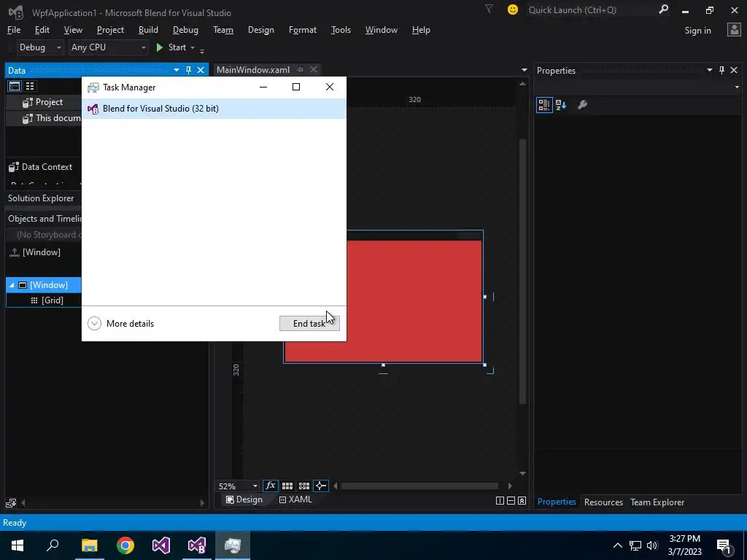This screenshot has height=560, width=747.
Task: Click the Quick Launch magnifier icon
Action: pos(663,9)
